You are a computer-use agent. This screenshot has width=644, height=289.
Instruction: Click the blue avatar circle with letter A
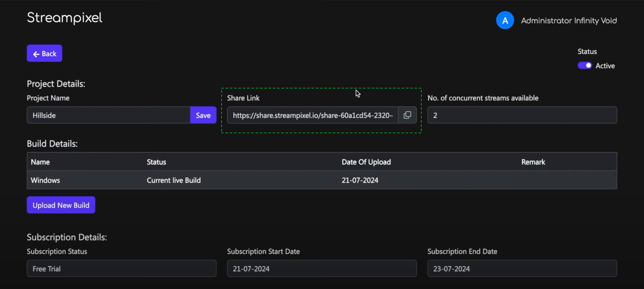(505, 20)
